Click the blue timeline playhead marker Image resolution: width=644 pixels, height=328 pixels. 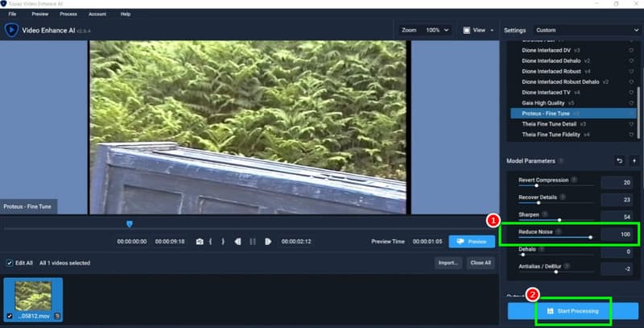[x=130, y=224]
